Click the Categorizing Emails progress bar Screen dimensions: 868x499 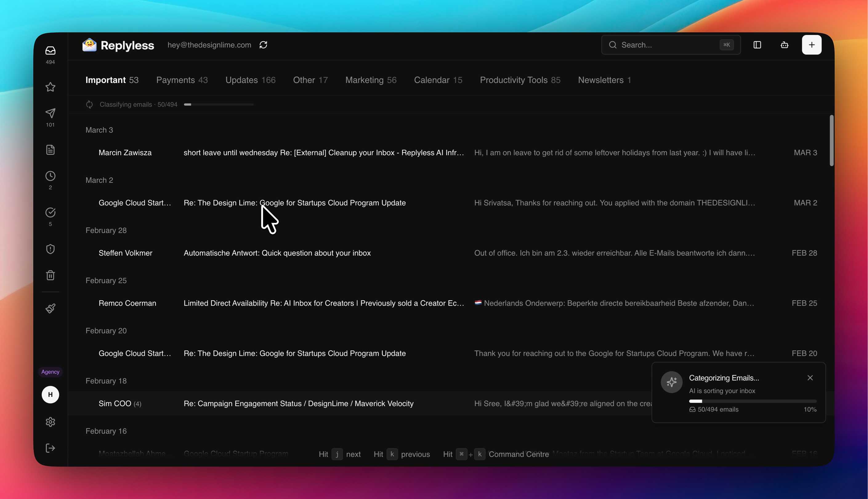point(752,401)
